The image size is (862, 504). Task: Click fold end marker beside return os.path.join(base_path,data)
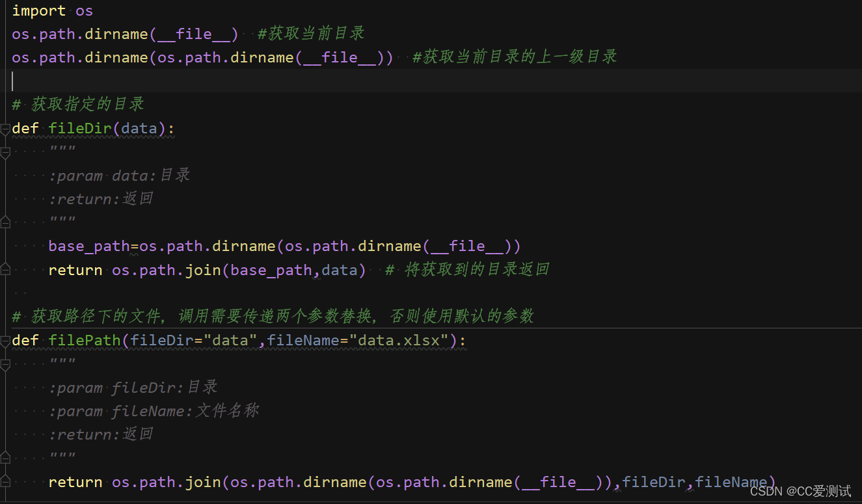[5, 270]
